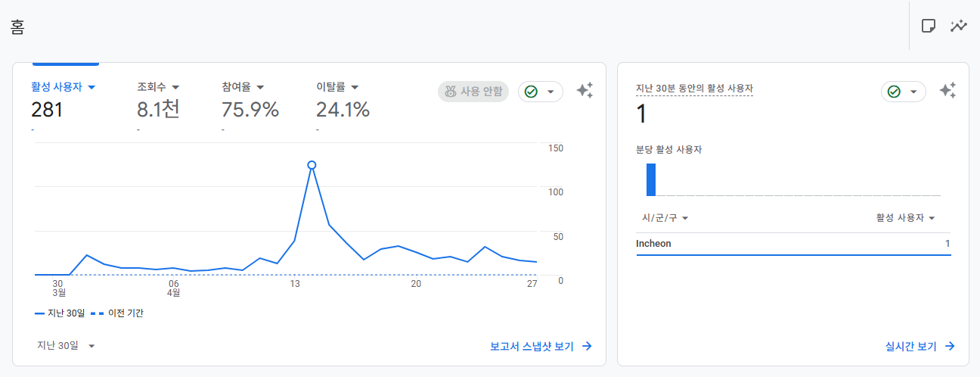Click the 분당 활성 사용자 label

click(669, 150)
